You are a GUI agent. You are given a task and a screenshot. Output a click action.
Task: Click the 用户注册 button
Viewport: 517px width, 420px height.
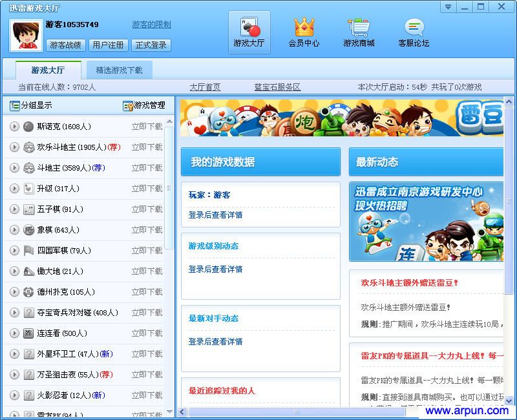(108, 45)
